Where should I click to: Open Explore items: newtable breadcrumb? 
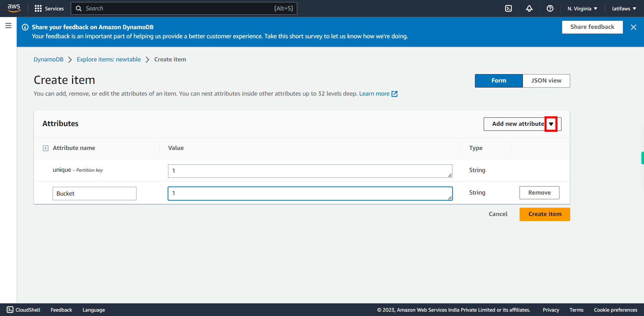[109, 59]
